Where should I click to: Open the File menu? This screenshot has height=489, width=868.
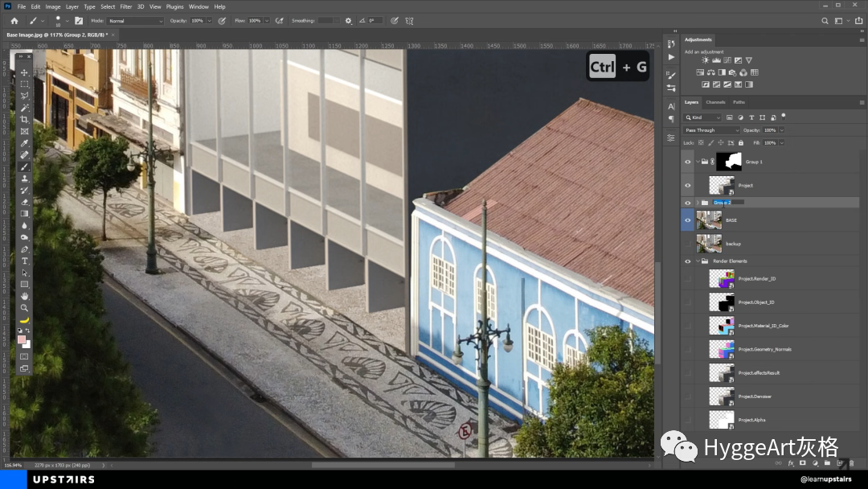coord(21,6)
